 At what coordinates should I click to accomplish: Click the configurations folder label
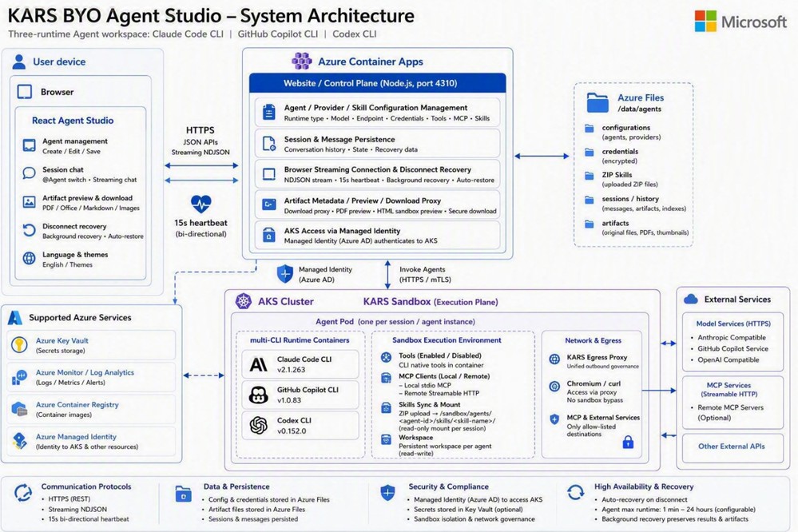pyautogui.click(x=626, y=127)
